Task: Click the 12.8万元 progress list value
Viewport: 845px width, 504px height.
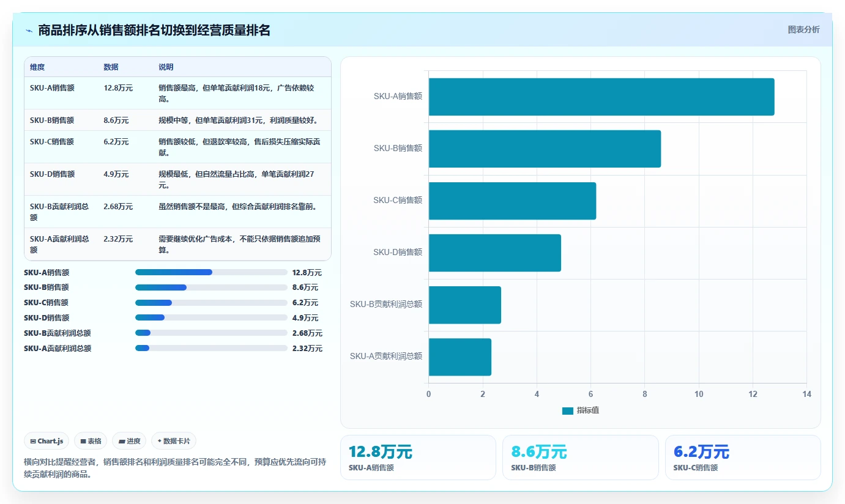Action: (x=307, y=273)
